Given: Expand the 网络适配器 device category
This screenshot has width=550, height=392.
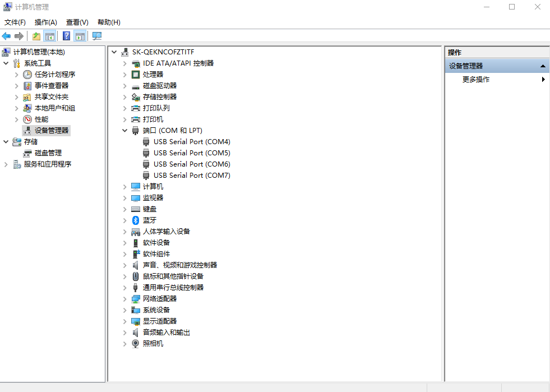Looking at the screenshot, I should point(125,299).
